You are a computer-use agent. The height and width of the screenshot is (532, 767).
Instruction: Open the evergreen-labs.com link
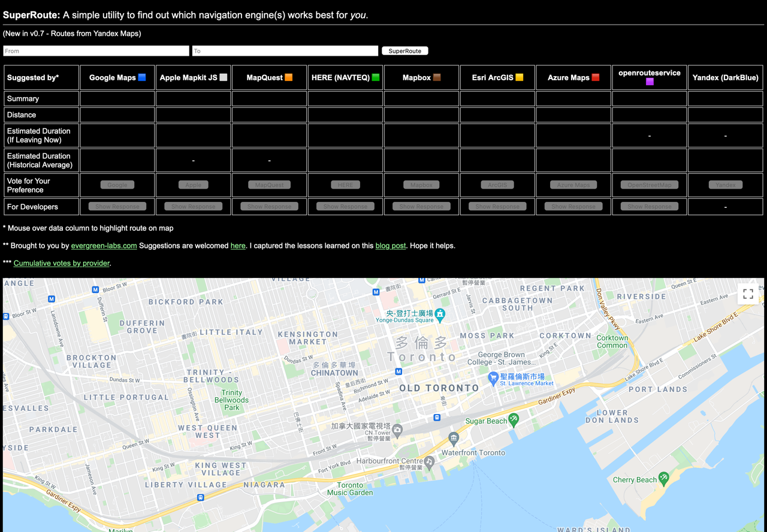point(104,246)
